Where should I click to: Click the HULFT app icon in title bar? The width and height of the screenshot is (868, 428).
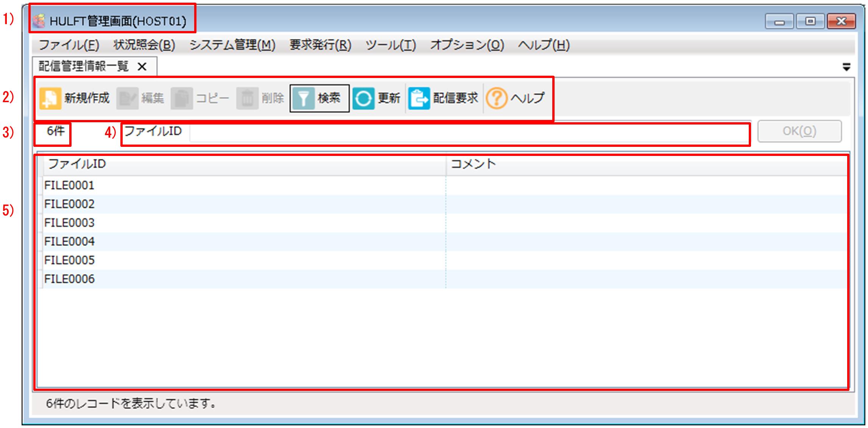click(39, 21)
